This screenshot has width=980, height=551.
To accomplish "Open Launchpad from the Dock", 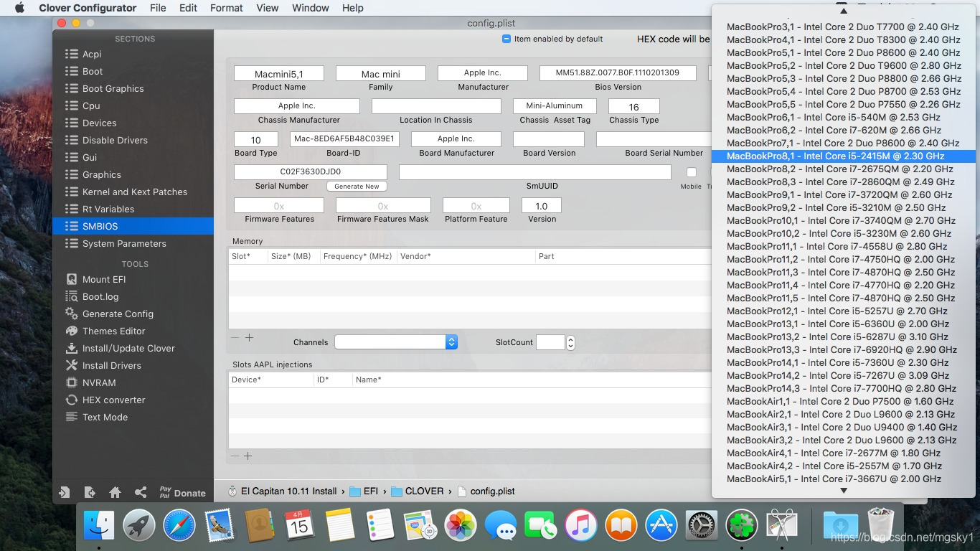I will click(x=139, y=526).
